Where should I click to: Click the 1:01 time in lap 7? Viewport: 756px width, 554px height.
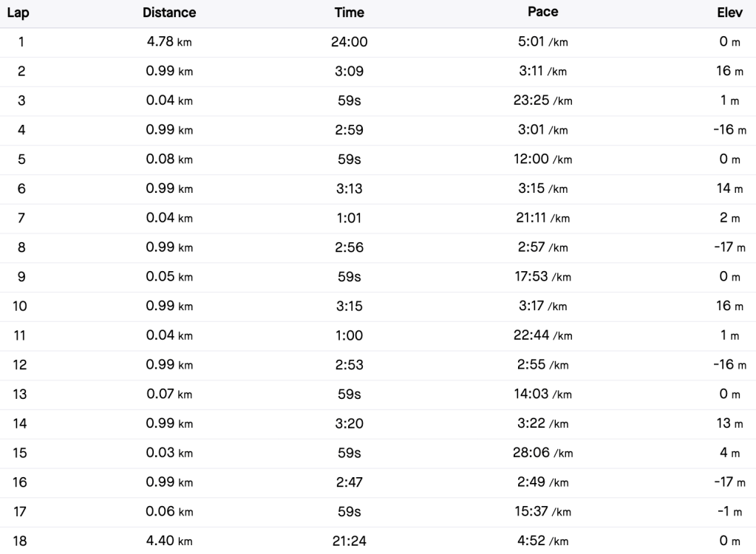point(350,219)
